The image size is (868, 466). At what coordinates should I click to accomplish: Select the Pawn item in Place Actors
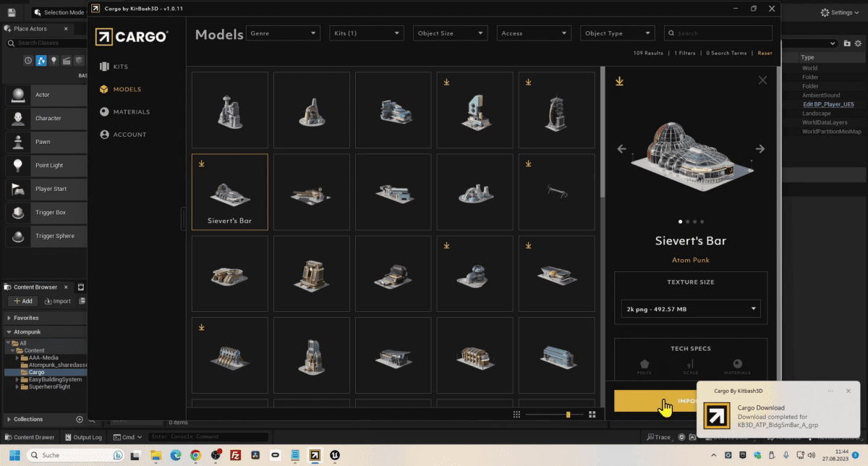tap(46, 142)
